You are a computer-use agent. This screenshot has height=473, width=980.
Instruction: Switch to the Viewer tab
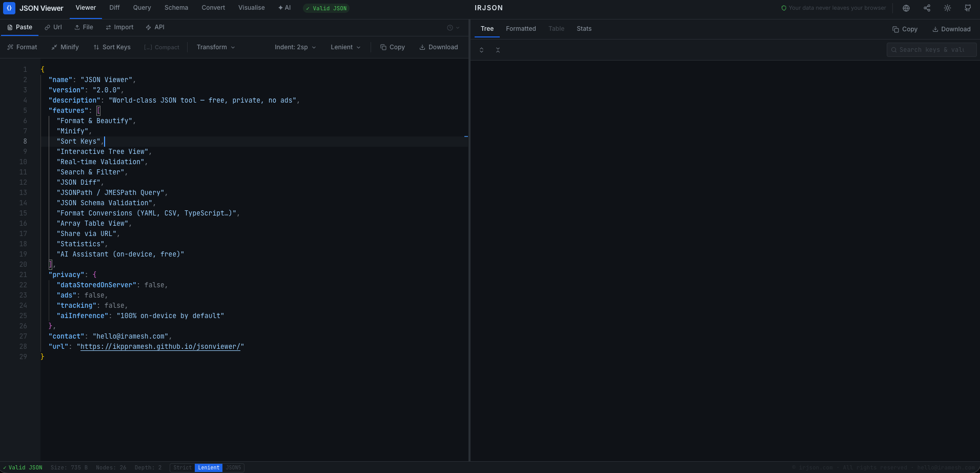86,8
